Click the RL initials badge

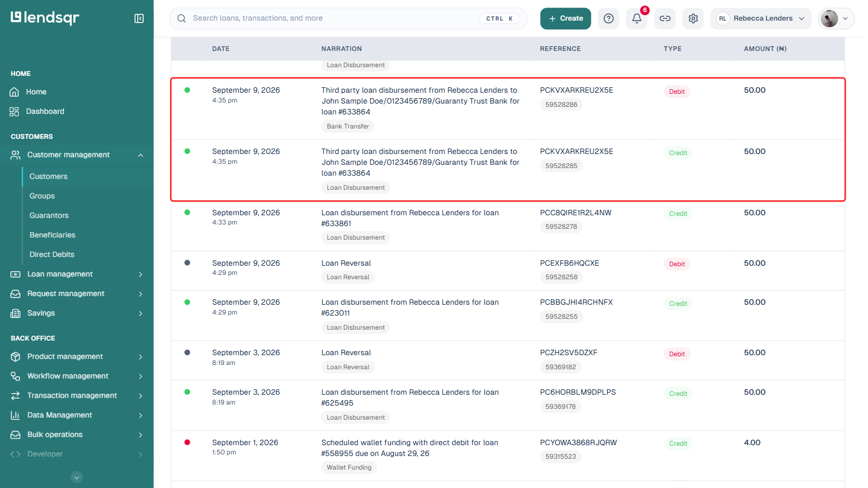[723, 18]
